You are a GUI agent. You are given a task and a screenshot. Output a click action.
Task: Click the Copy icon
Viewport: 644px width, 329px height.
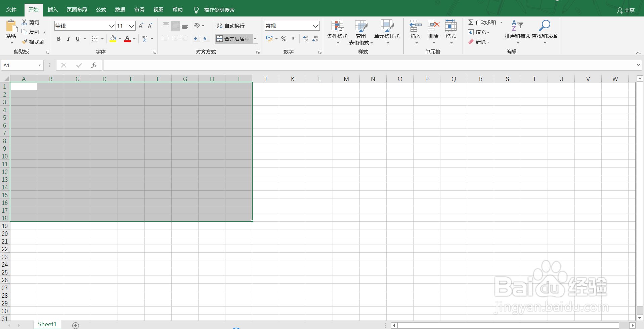point(24,32)
